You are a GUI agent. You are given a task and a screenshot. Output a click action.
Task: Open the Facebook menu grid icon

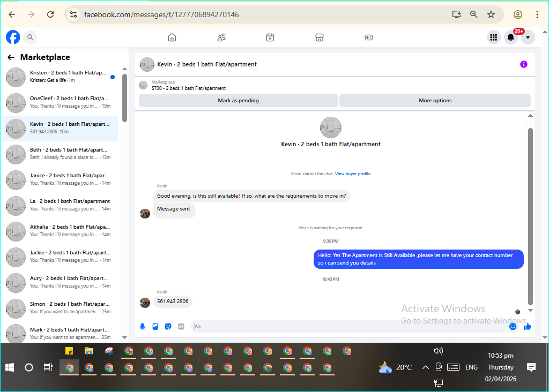[x=494, y=37]
